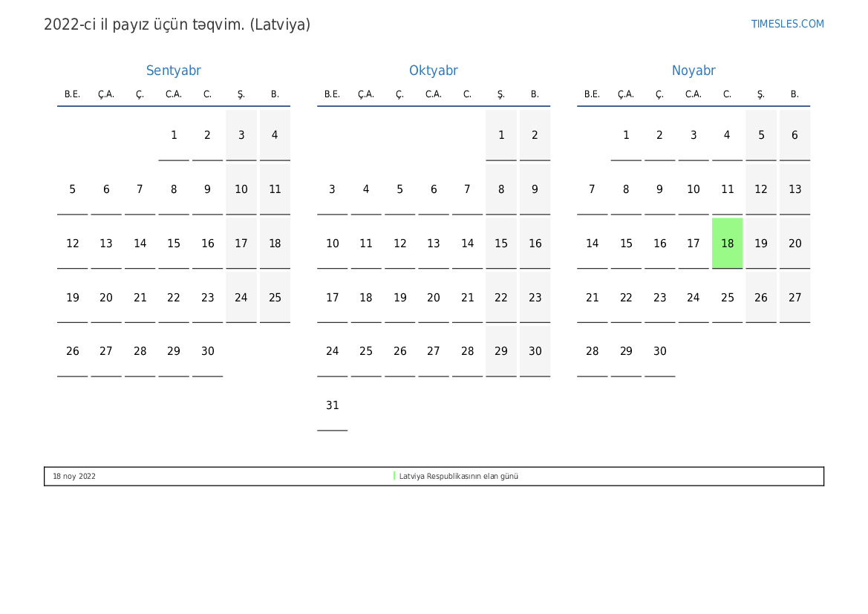
Task: Click the Sentyabr month heading
Action: pos(174,71)
